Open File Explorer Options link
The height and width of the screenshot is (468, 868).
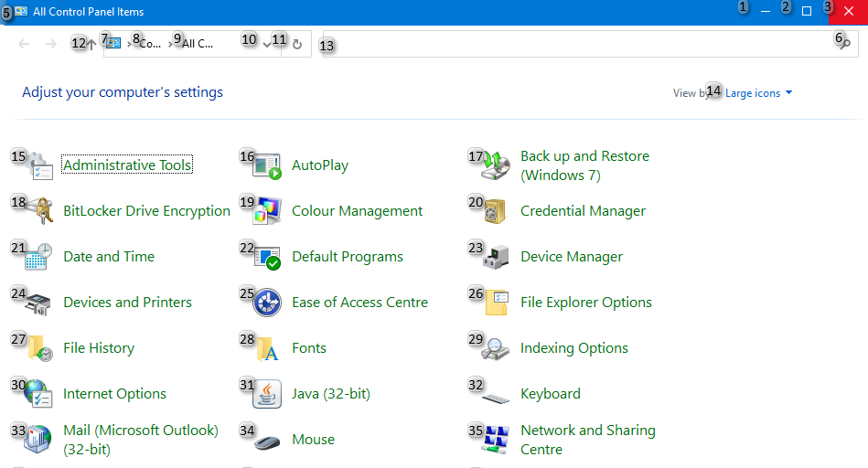[586, 303]
